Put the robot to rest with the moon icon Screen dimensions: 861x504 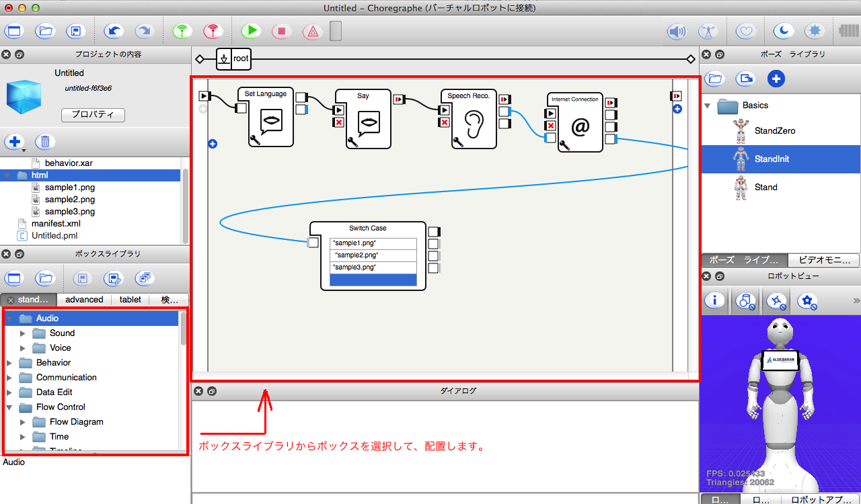click(x=784, y=31)
